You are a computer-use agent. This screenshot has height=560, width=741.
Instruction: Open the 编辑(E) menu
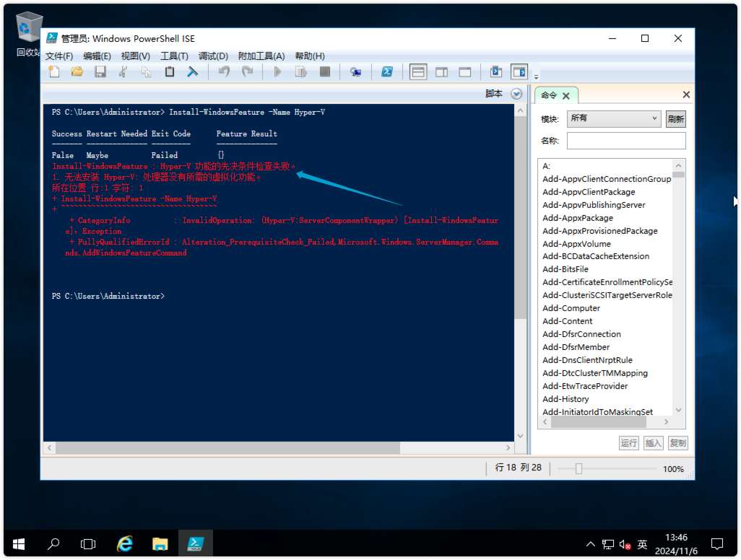point(97,56)
